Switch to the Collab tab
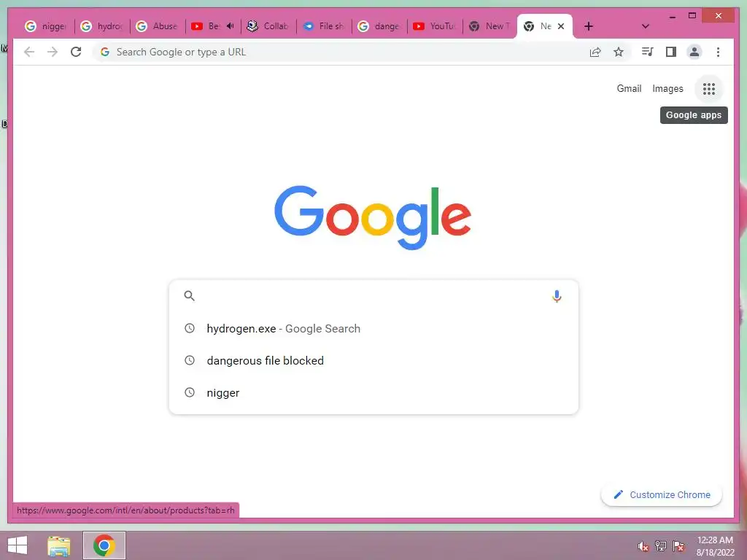 (x=268, y=26)
